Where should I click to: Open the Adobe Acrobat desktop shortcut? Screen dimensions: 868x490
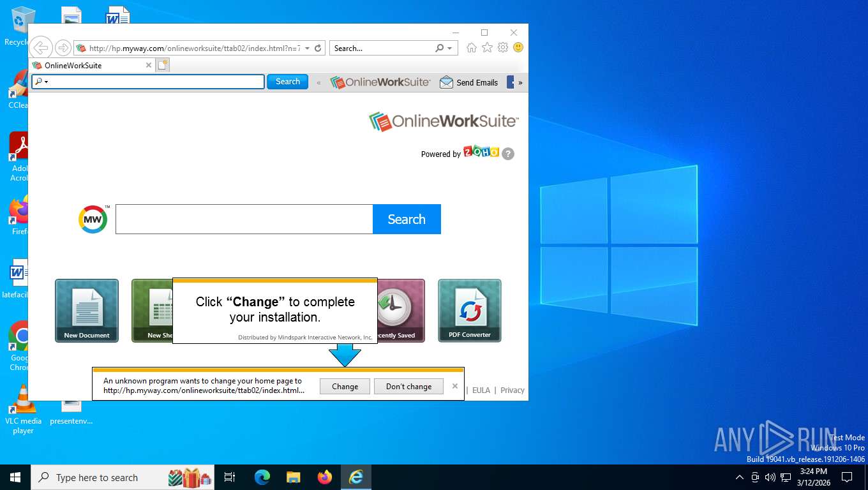(x=19, y=157)
